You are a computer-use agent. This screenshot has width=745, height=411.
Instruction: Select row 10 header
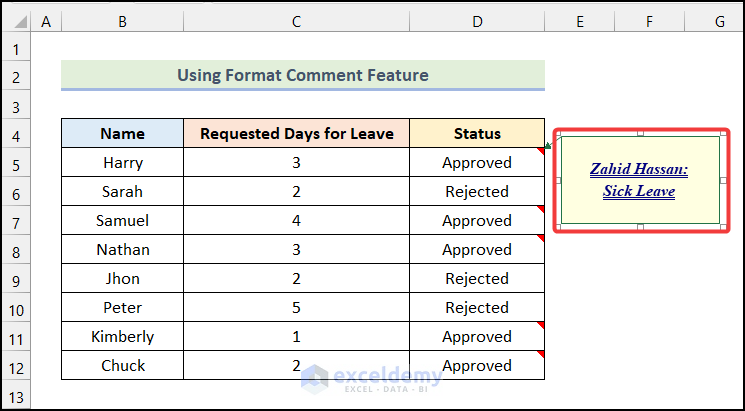click(16, 308)
